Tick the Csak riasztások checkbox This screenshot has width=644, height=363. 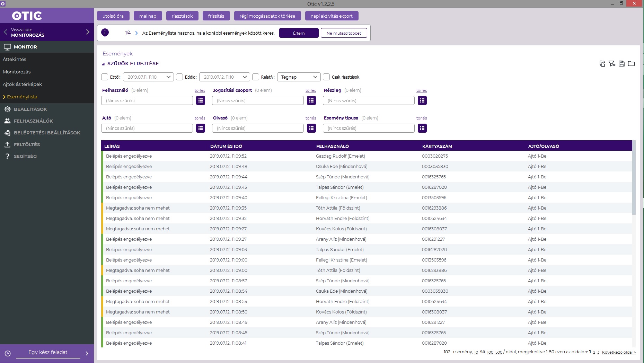tap(326, 77)
